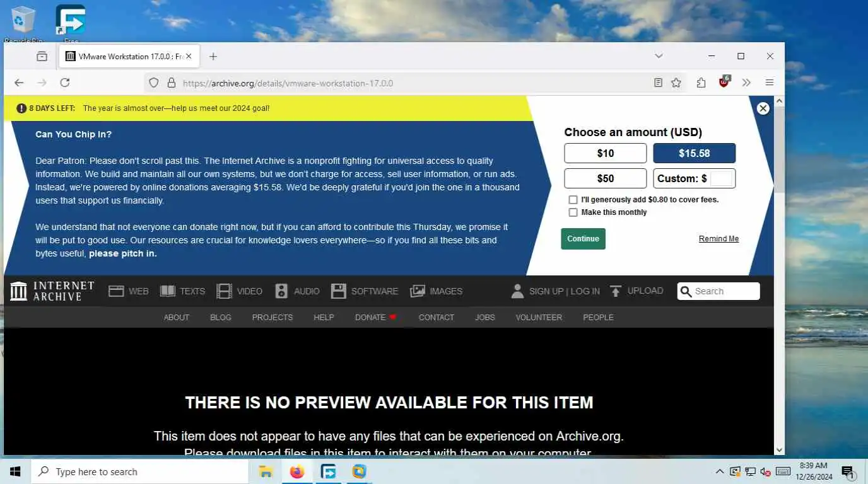Screen dimensions: 868x484
Task: Open File Explorer from the taskbar
Action: (x=266, y=471)
